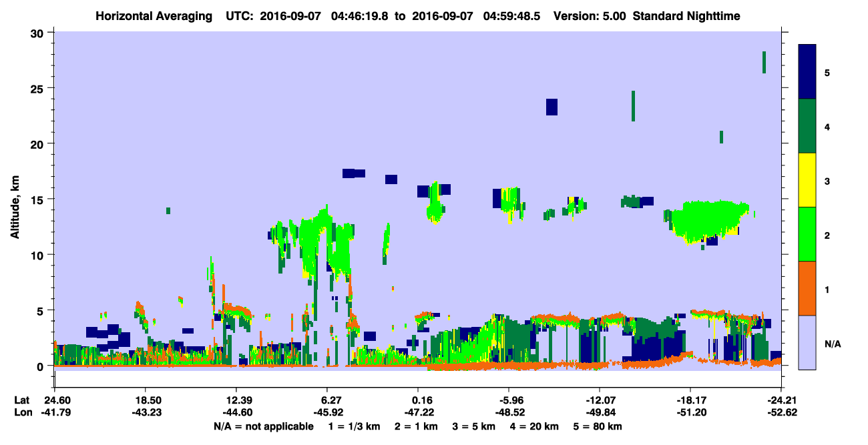
Task: Click the dark green streak at 27 km
Action: click(764, 62)
